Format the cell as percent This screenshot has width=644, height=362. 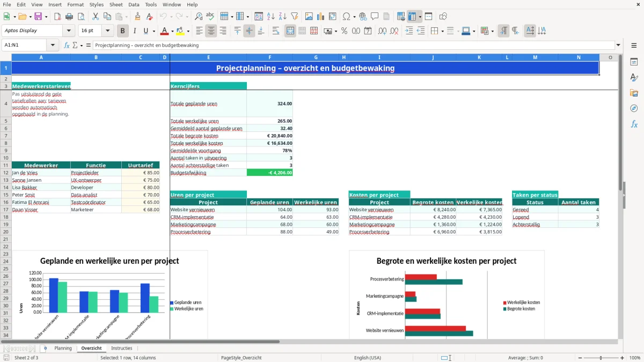(x=344, y=31)
